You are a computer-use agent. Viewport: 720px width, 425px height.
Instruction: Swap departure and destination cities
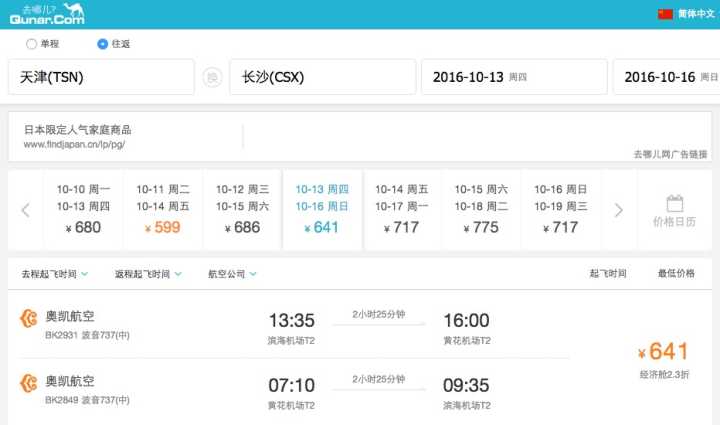pyautogui.click(x=212, y=77)
